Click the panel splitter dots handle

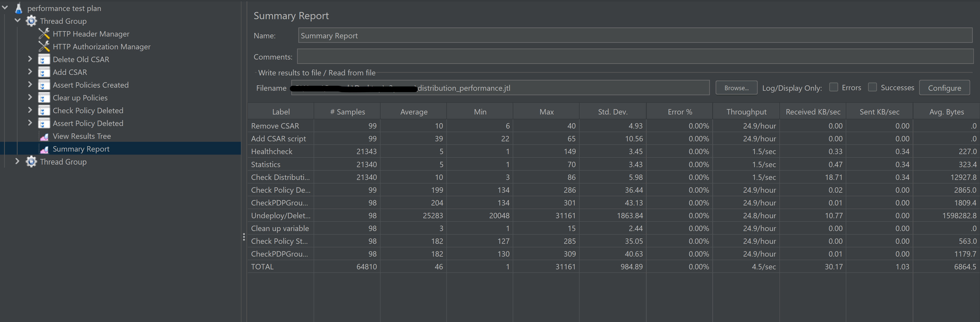tap(244, 237)
